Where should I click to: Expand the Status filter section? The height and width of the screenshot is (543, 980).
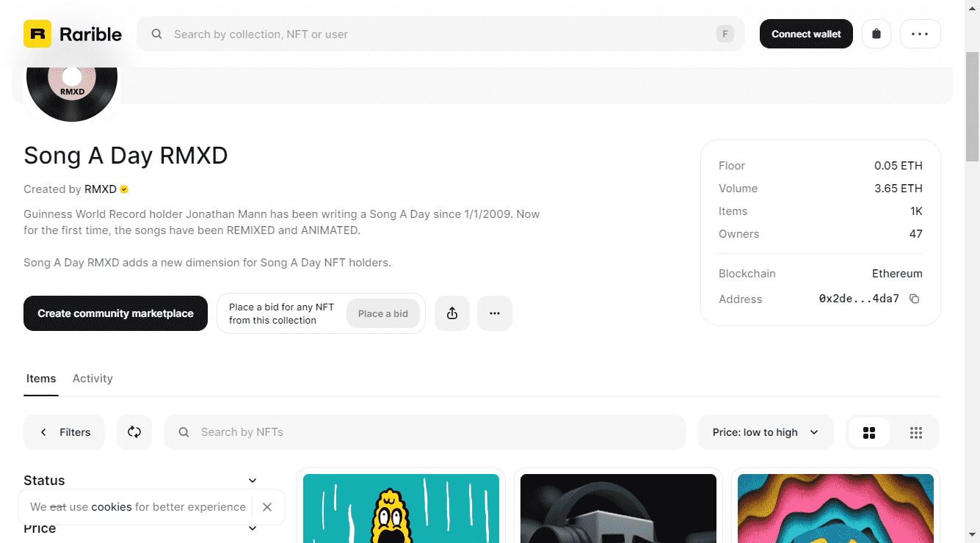[x=252, y=481]
